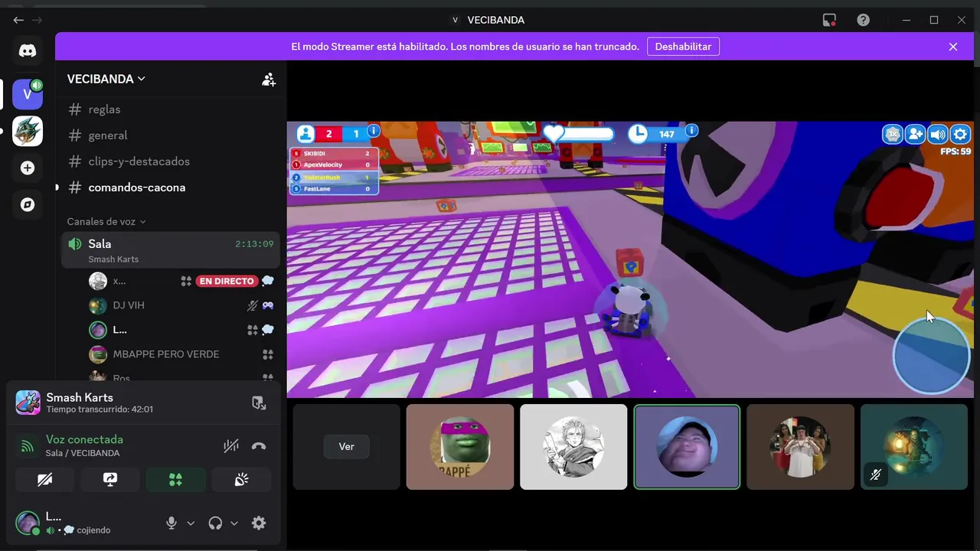This screenshot has height=551, width=980.
Task: Click ApexVelocity row in game scoreboard
Action: pyautogui.click(x=334, y=165)
